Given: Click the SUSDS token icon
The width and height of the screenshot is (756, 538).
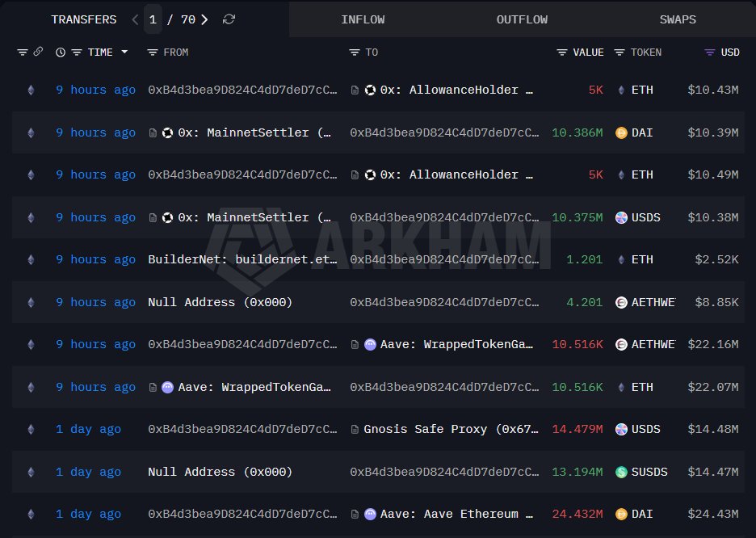Looking at the screenshot, I should (621, 472).
